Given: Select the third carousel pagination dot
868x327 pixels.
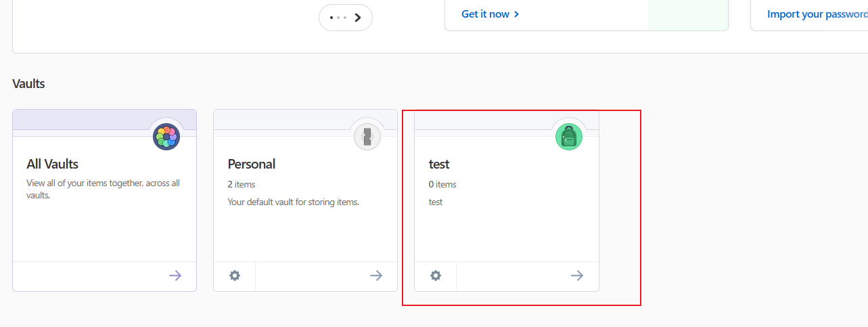Looking at the screenshot, I should 345,18.
